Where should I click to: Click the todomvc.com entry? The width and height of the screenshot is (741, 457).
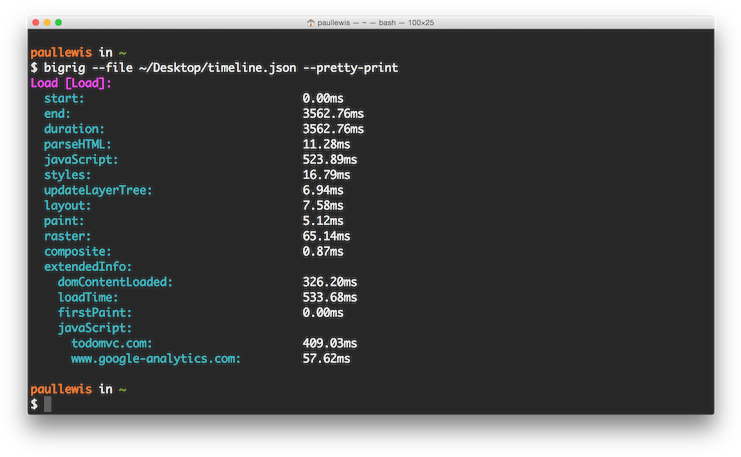click(x=112, y=343)
